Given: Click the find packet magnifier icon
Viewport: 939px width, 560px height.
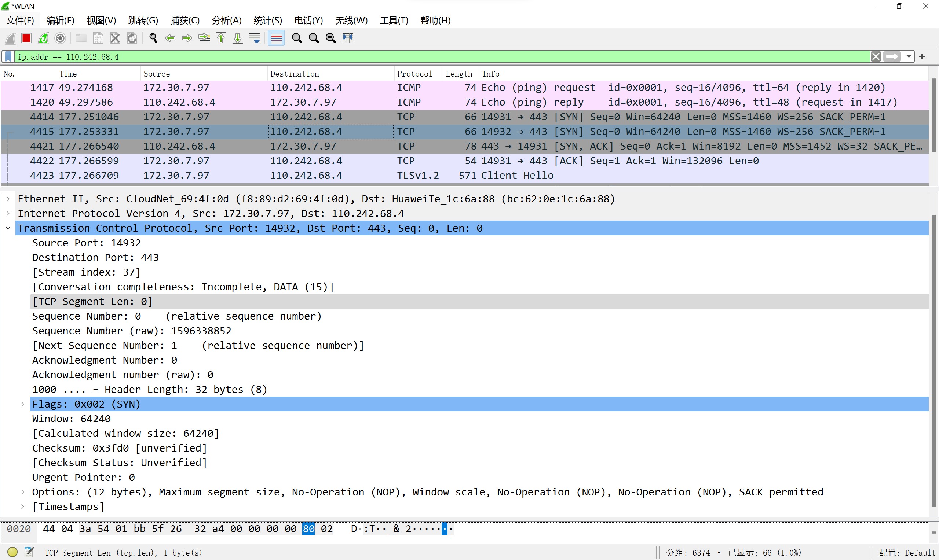Looking at the screenshot, I should [153, 38].
